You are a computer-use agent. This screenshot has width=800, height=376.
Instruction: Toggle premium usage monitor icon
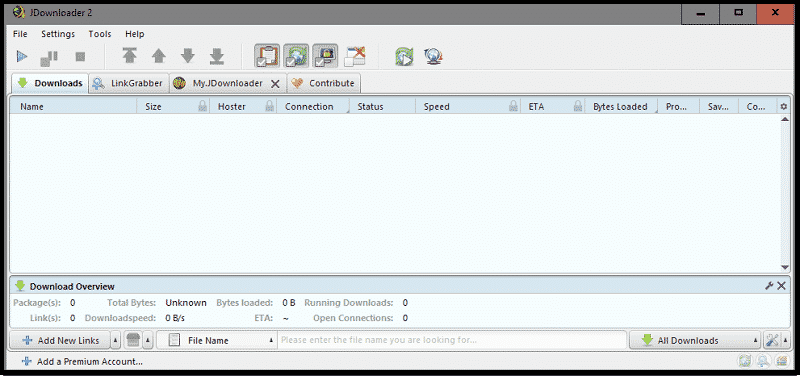326,56
